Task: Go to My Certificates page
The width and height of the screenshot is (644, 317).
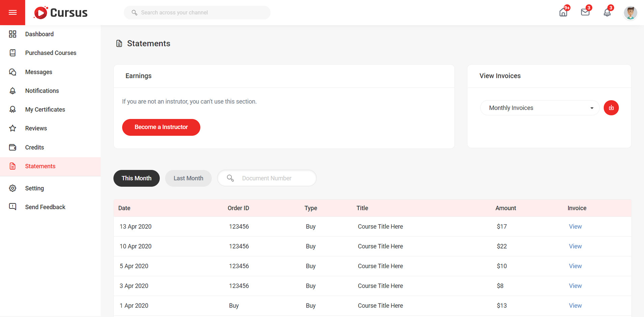Action: coord(45,110)
